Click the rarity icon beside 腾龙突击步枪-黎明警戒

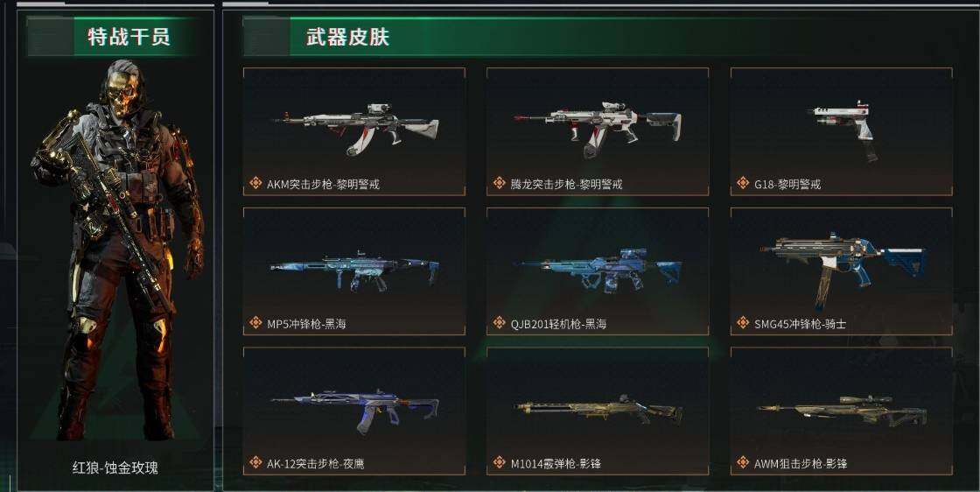pos(499,183)
